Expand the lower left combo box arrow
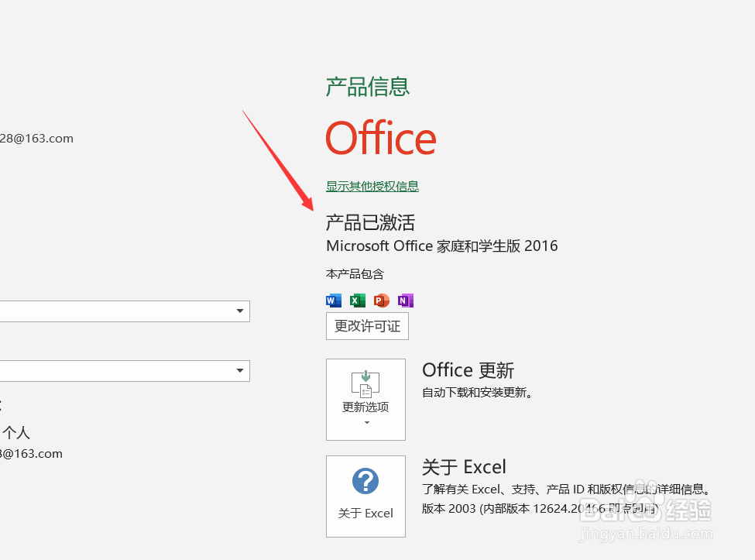 (x=240, y=371)
